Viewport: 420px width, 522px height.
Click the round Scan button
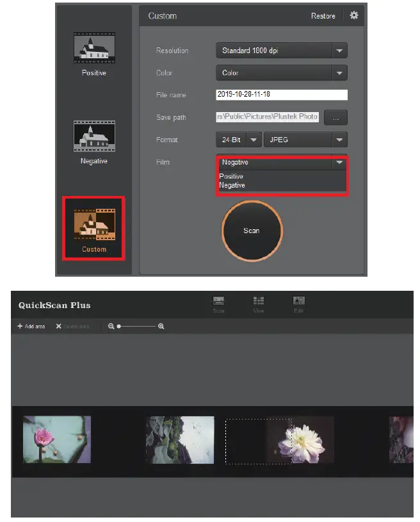pyautogui.click(x=252, y=231)
